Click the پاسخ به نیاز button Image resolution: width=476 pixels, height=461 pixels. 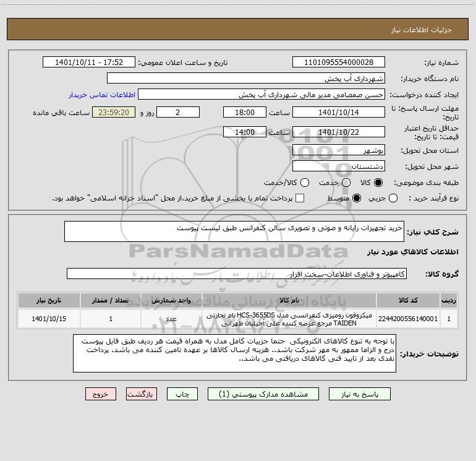pyautogui.click(x=359, y=394)
